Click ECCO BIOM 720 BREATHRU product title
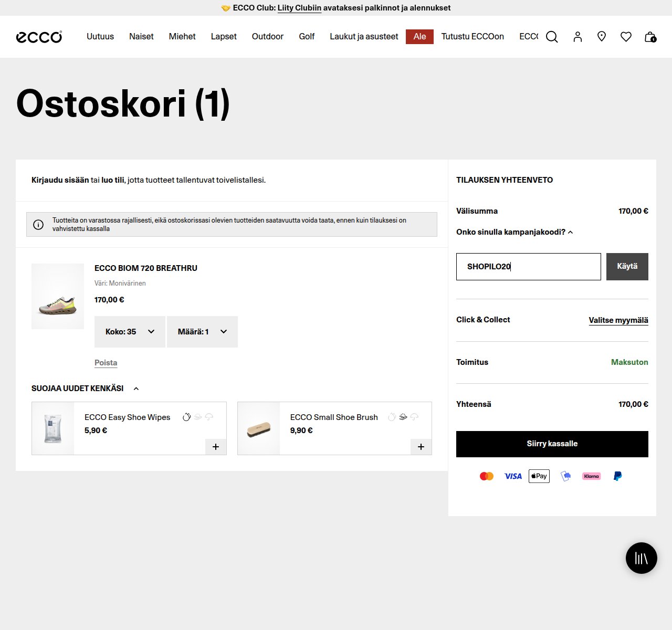The image size is (672, 630). (x=146, y=268)
